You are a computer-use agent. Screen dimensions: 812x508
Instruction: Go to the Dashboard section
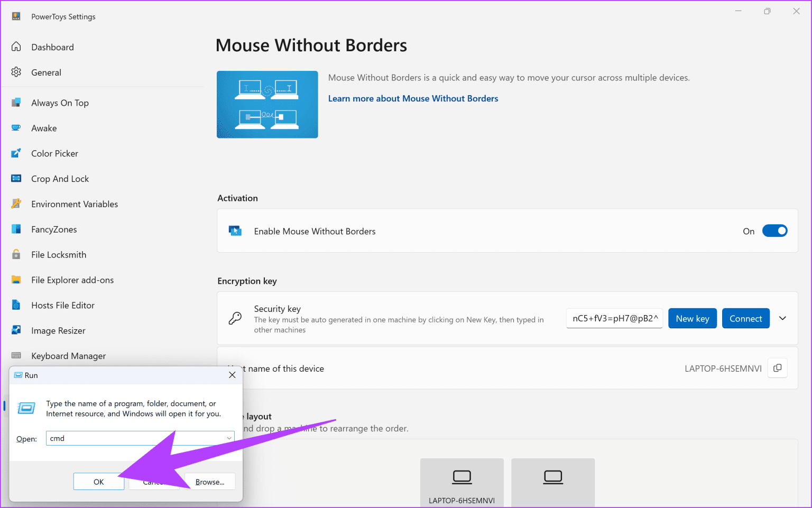pos(52,47)
